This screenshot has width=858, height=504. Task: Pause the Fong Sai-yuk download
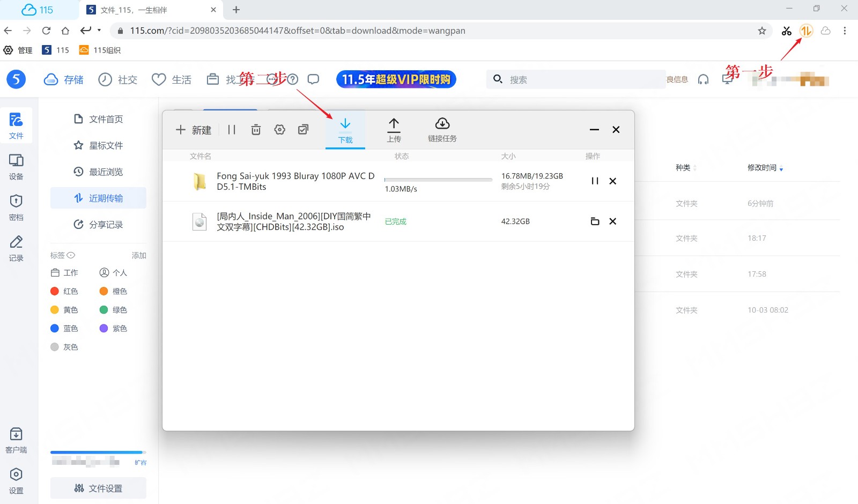(x=595, y=181)
